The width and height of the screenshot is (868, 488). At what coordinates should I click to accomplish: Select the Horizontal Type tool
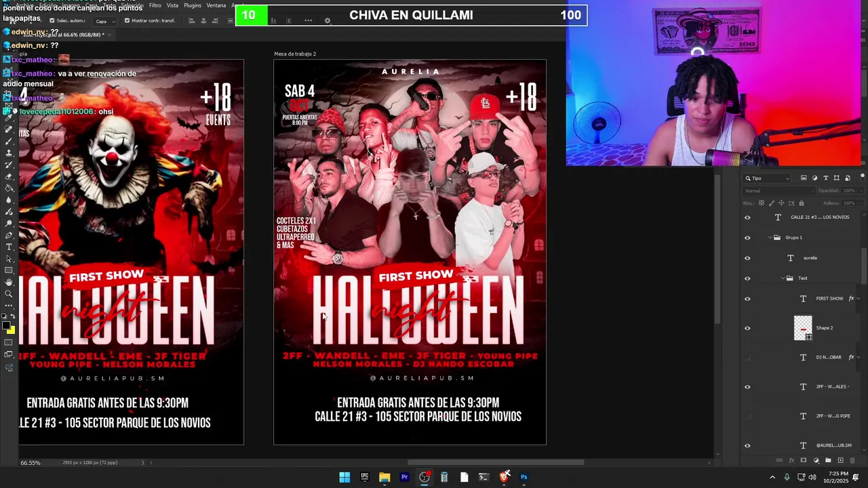tap(9, 247)
